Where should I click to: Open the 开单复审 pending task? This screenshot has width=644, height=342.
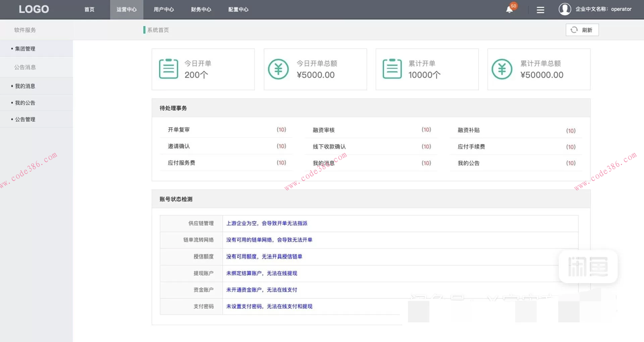click(179, 130)
